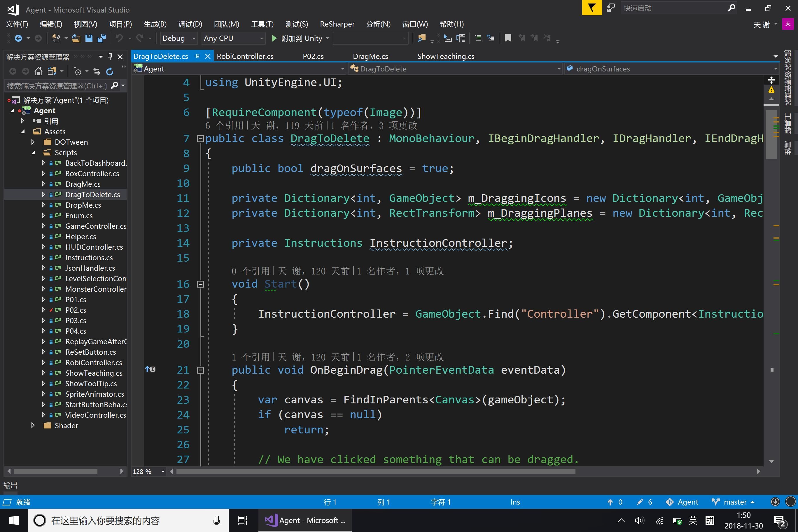Click the New Project toolbar icon

[x=56, y=38]
